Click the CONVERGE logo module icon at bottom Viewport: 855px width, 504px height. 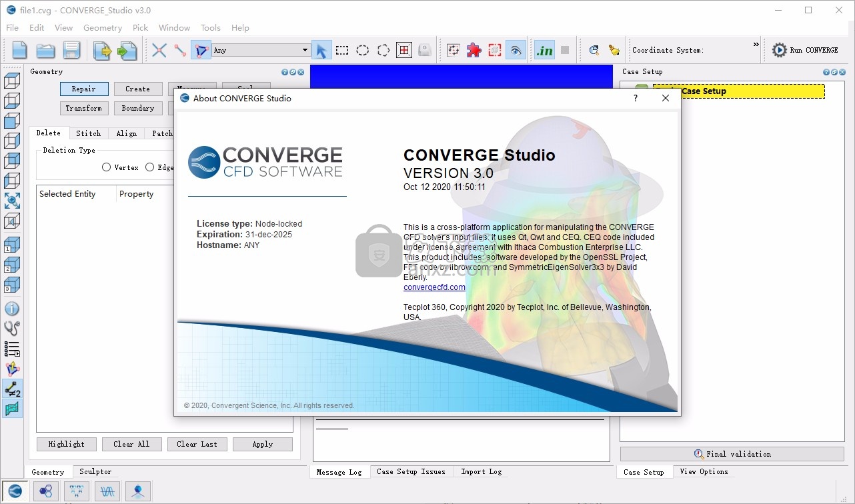click(15, 491)
